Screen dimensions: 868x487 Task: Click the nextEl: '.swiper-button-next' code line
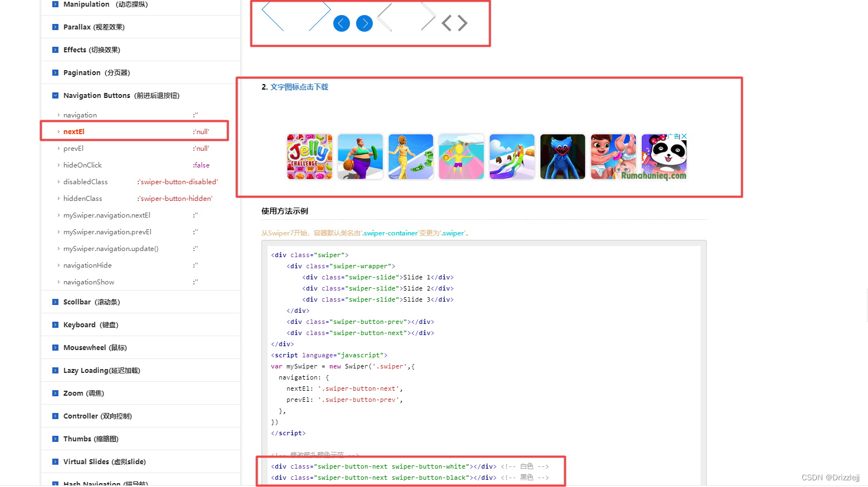[344, 388]
